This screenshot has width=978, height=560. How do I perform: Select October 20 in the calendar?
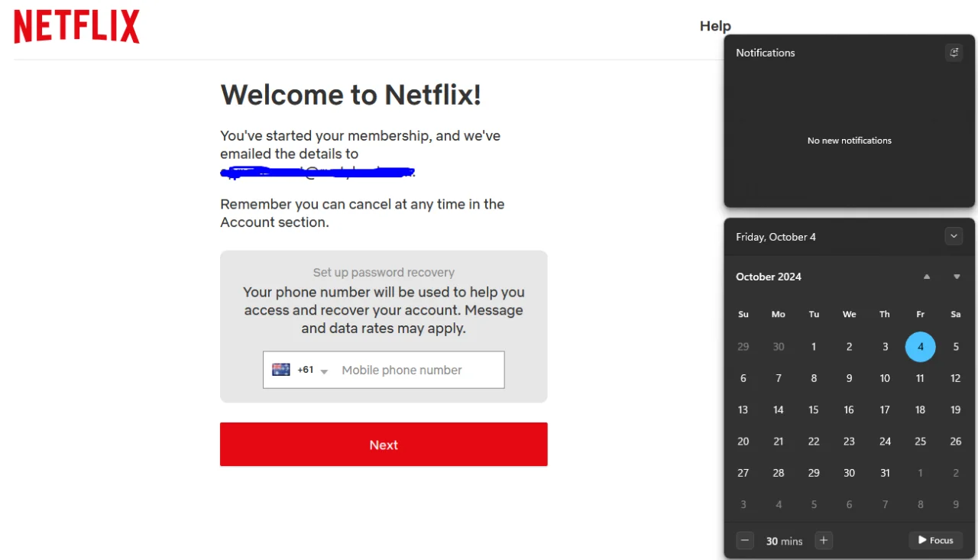pos(743,442)
